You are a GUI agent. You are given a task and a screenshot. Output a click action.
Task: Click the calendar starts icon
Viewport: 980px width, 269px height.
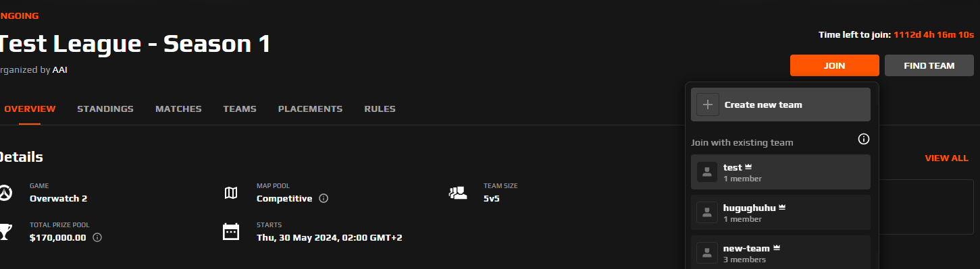231,231
